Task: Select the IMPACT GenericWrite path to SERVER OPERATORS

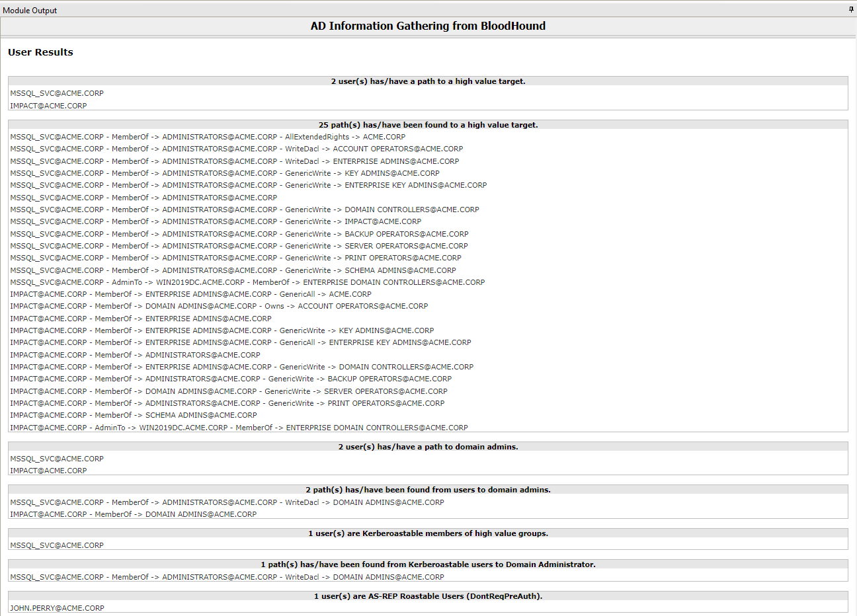Action: (229, 391)
